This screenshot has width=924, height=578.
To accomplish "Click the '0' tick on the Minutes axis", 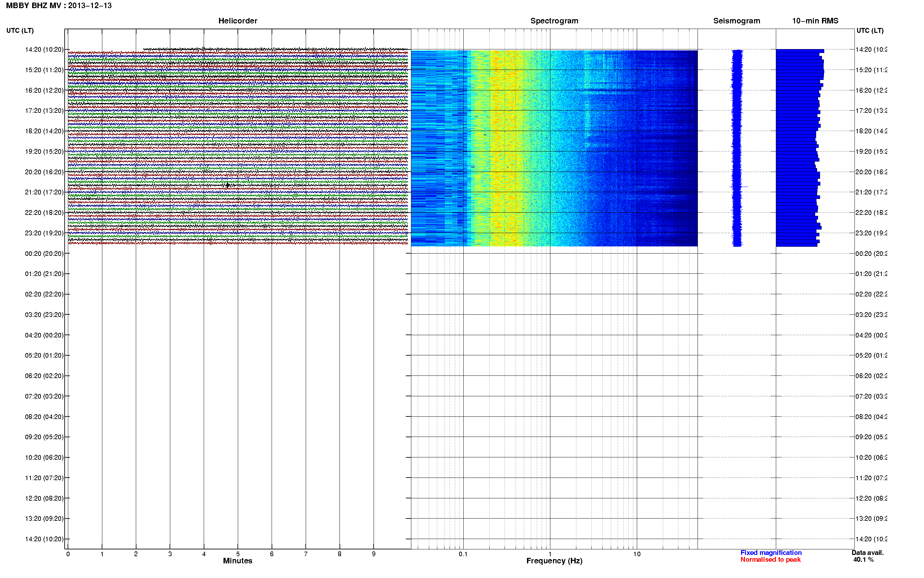I will (68, 554).
